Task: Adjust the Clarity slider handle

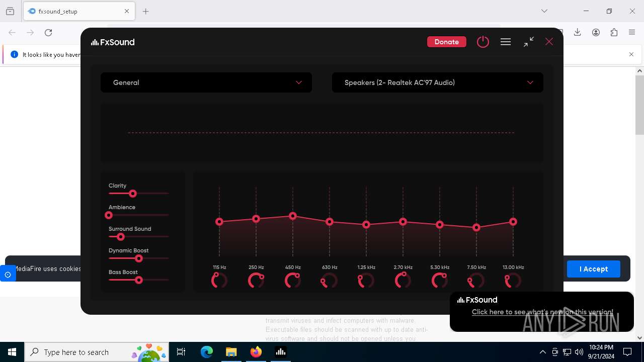Action: pos(133,194)
